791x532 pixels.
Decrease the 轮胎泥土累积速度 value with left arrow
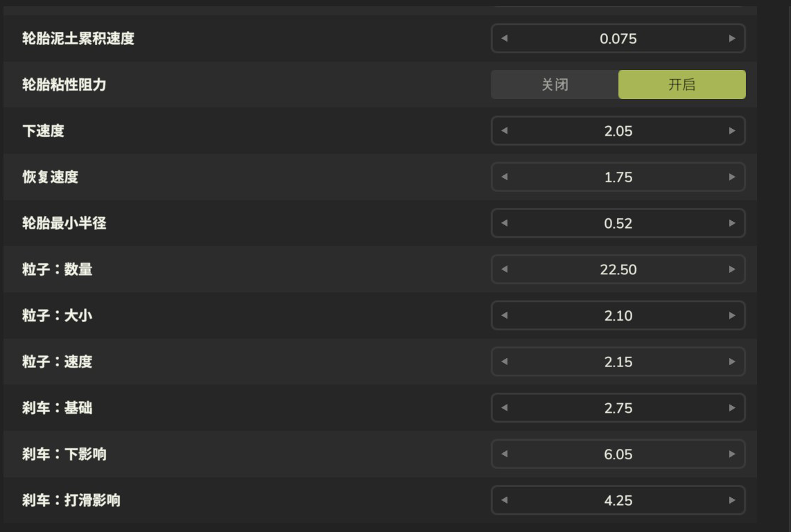pyautogui.click(x=505, y=39)
